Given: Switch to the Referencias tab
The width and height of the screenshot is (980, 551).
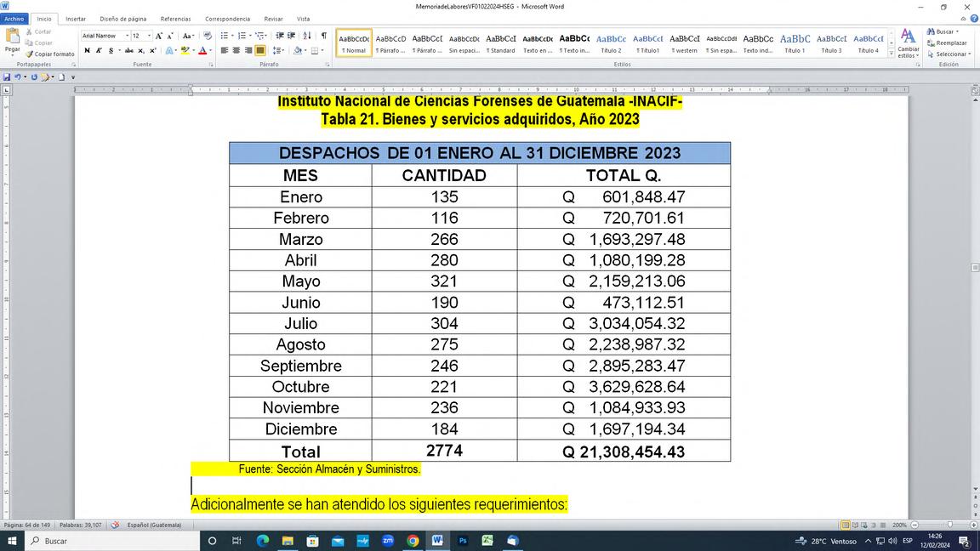Looking at the screenshot, I should pyautogui.click(x=175, y=20).
